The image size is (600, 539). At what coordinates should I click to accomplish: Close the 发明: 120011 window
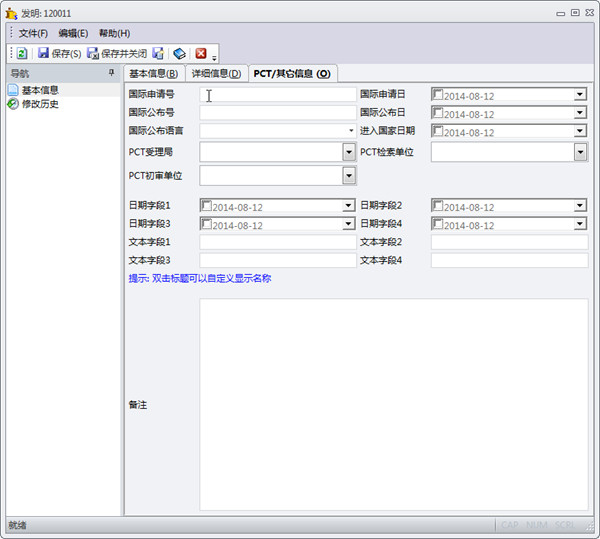tap(589, 13)
